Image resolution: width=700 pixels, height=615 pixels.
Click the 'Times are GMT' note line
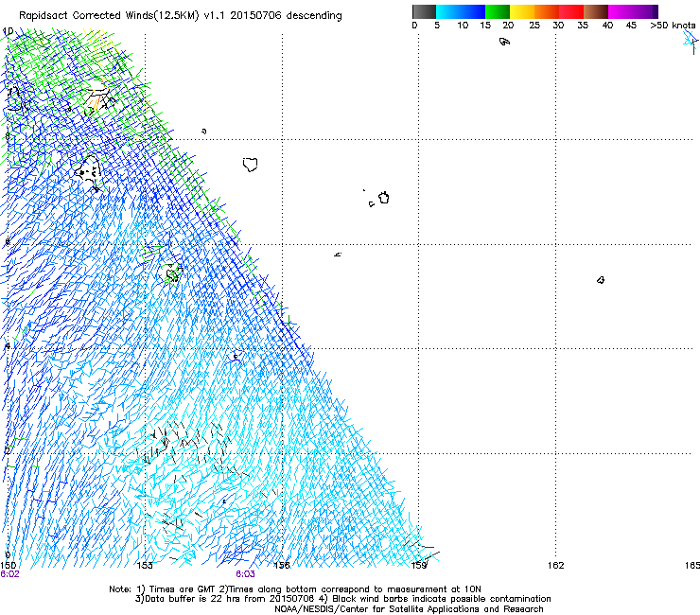click(x=294, y=589)
